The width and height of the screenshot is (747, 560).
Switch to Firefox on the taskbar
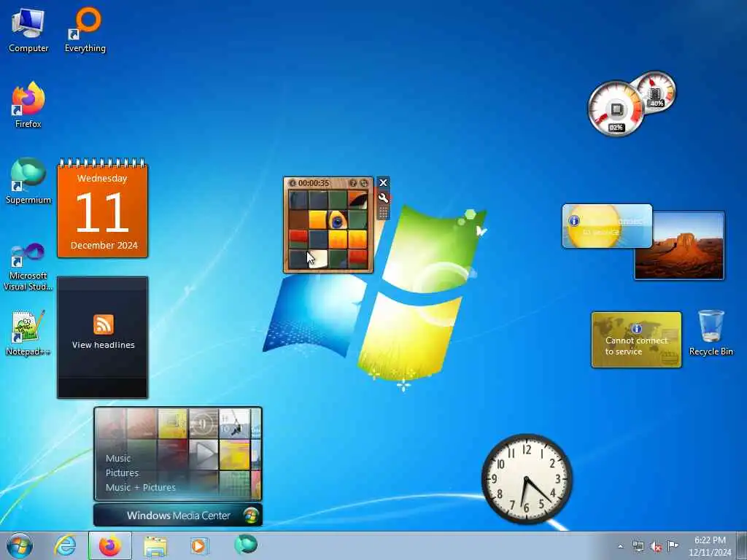pyautogui.click(x=110, y=545)
